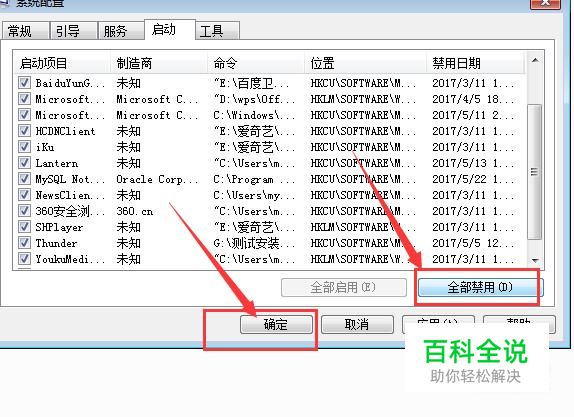Select the Lantern row name
Image resolution: width=574 pixels, height=417 pixels.
pyautogui.click(x=57, y=163)
